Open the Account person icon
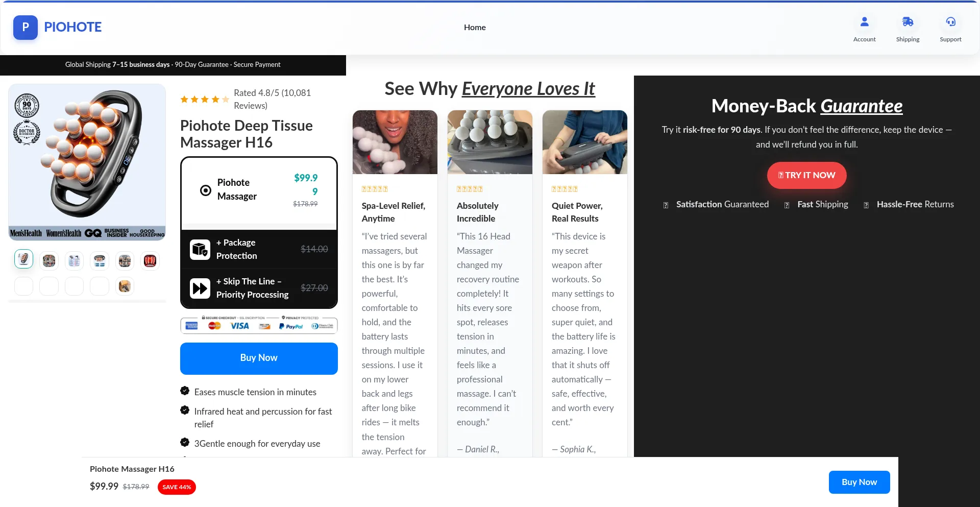The width and height of the screenshot is (980, 507). pyautogui.click(x=864, y=22)
